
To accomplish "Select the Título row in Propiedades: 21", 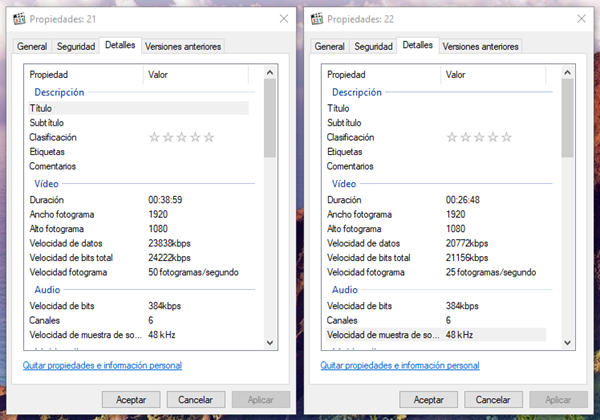I will click(x=138, y=108).
